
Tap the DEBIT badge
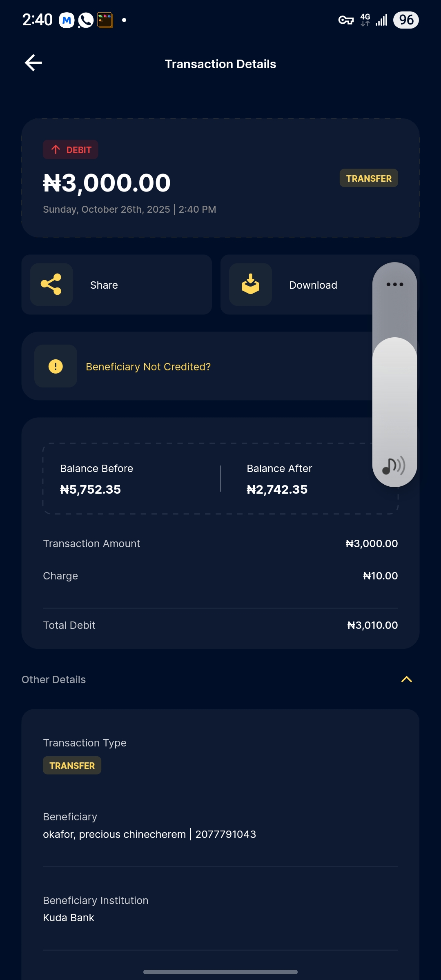[71, 150]
